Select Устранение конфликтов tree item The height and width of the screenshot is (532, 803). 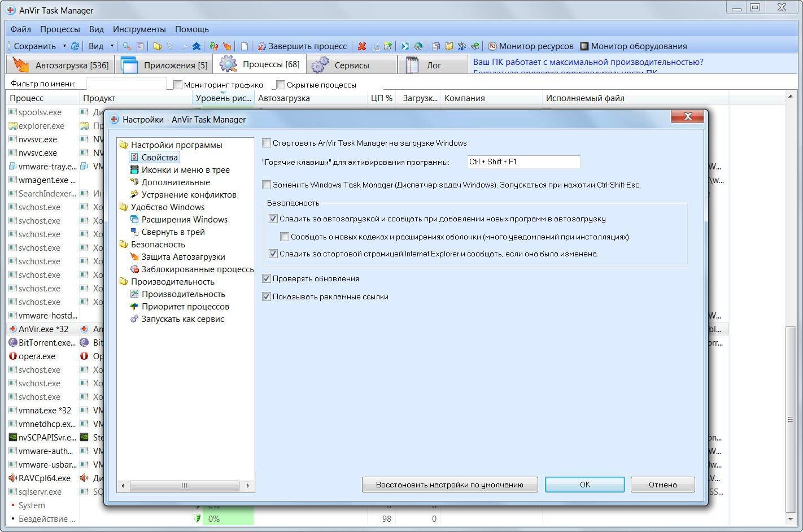pos(184,195)
